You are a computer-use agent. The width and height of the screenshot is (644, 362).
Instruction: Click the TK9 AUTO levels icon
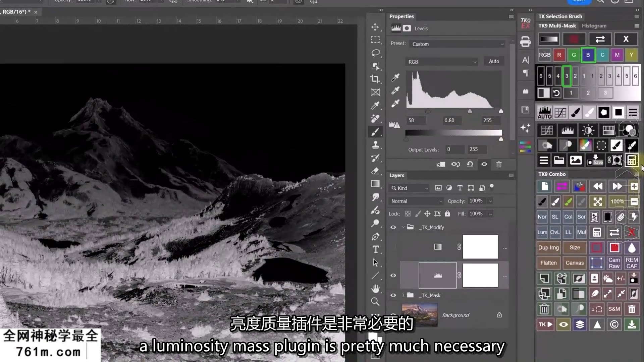(544, 113)
